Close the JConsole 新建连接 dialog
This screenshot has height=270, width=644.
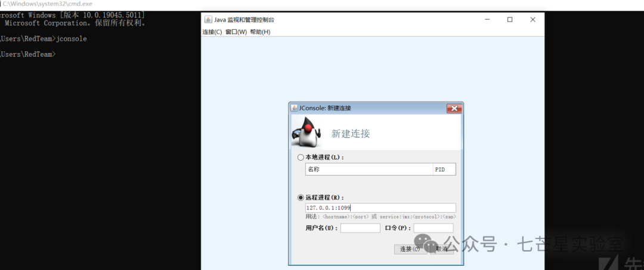(454, 108)
